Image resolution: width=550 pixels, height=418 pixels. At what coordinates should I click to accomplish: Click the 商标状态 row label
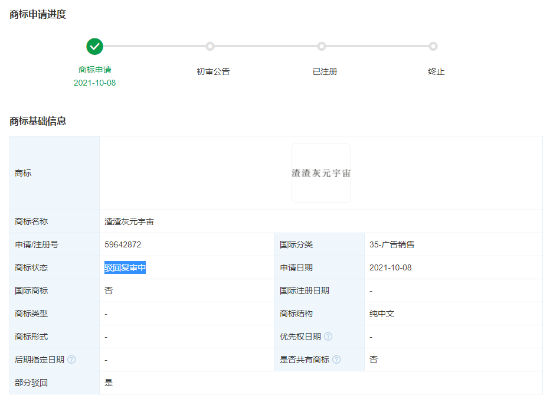(x=31, y=268)
